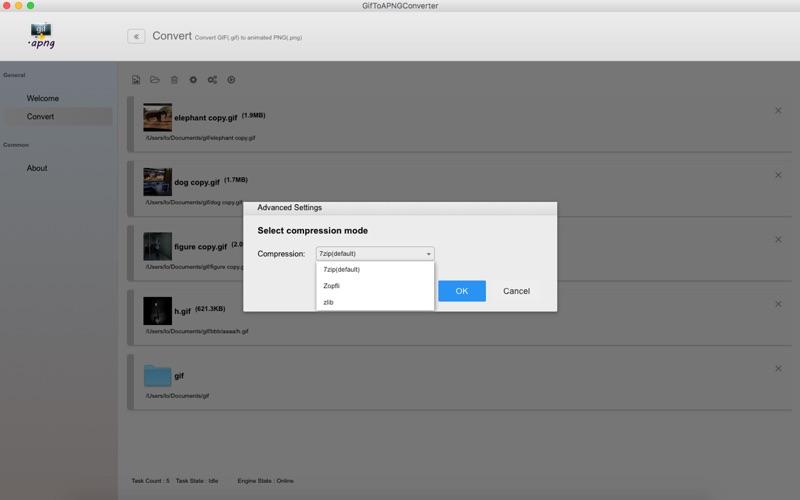
Task: Click the elephant copy.gif thumbnail
Action: 158,117
